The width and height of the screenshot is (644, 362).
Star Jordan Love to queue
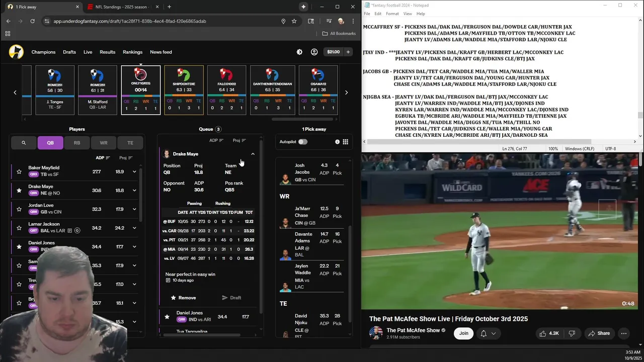point(19,209)
